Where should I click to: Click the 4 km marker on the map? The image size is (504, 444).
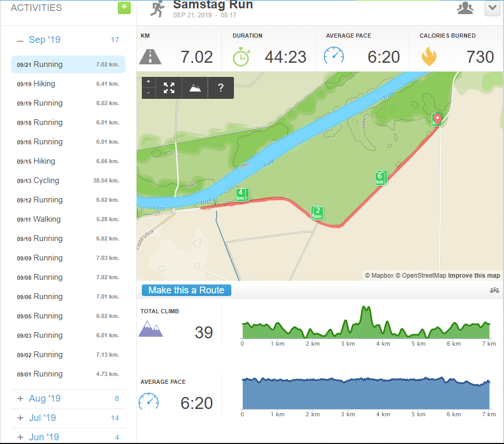(x=241, y=195)
